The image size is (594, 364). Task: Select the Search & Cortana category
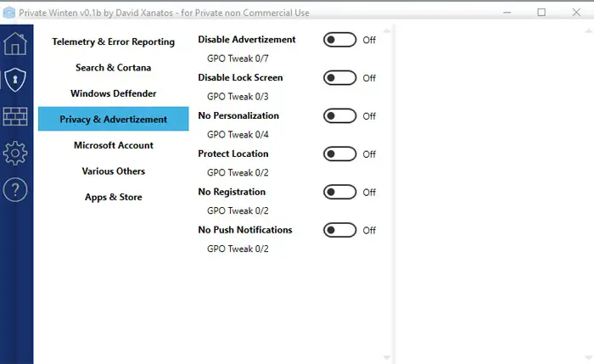click(x=113, y=67)
